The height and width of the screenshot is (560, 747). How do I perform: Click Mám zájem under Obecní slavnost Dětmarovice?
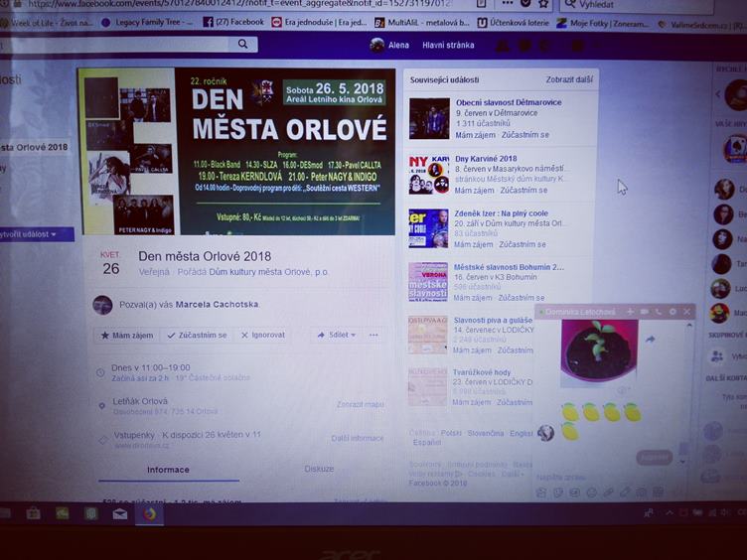coord(475,135)
